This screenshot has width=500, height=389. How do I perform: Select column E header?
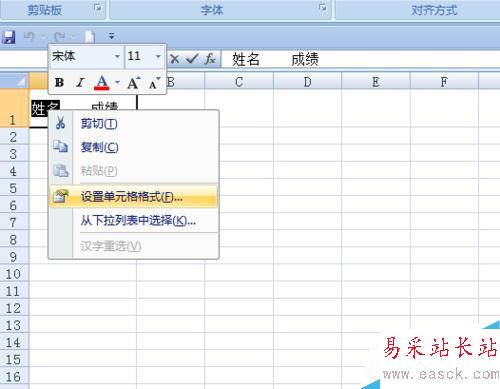tap(376, 82)
